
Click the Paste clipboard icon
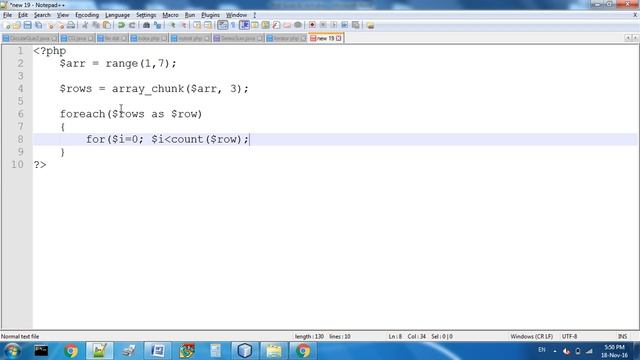(x=107, y=25)
